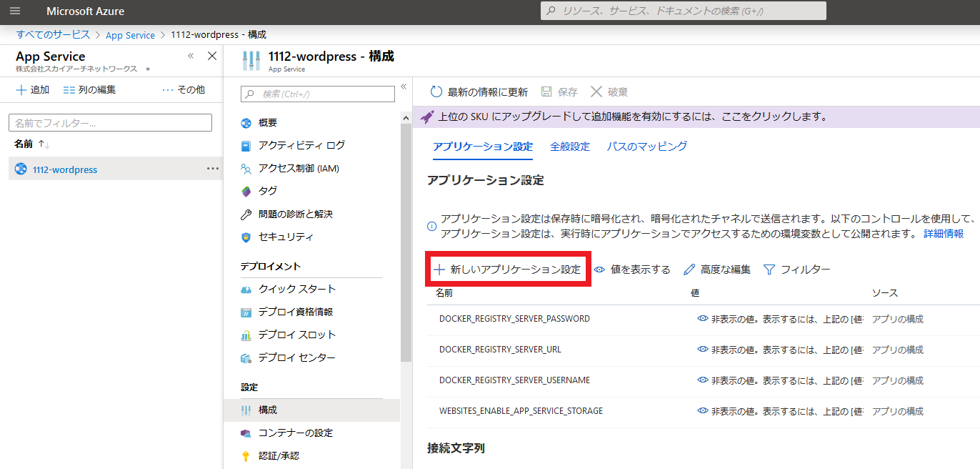This screenshot has width=980, height=469.
Task: Open ellipsis menu for 1112-wordpress row
Action: (213, 169)
